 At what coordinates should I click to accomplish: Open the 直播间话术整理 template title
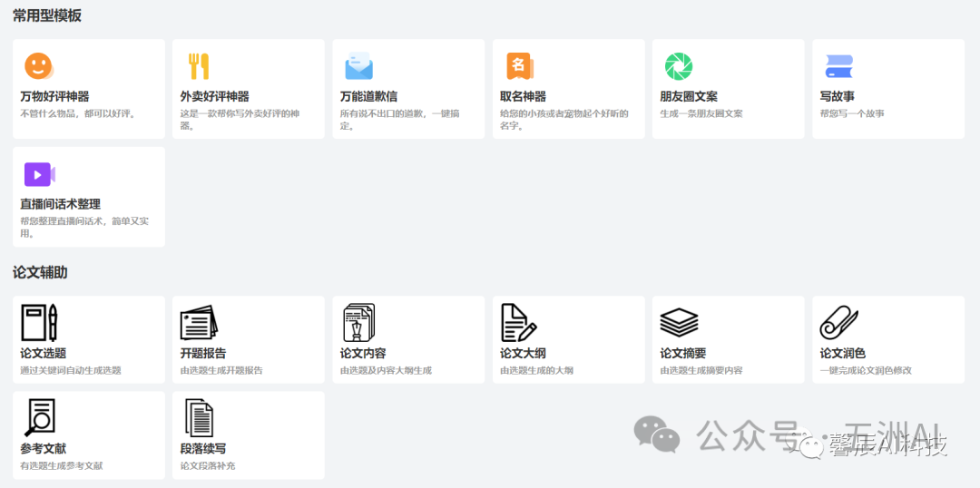60,204
